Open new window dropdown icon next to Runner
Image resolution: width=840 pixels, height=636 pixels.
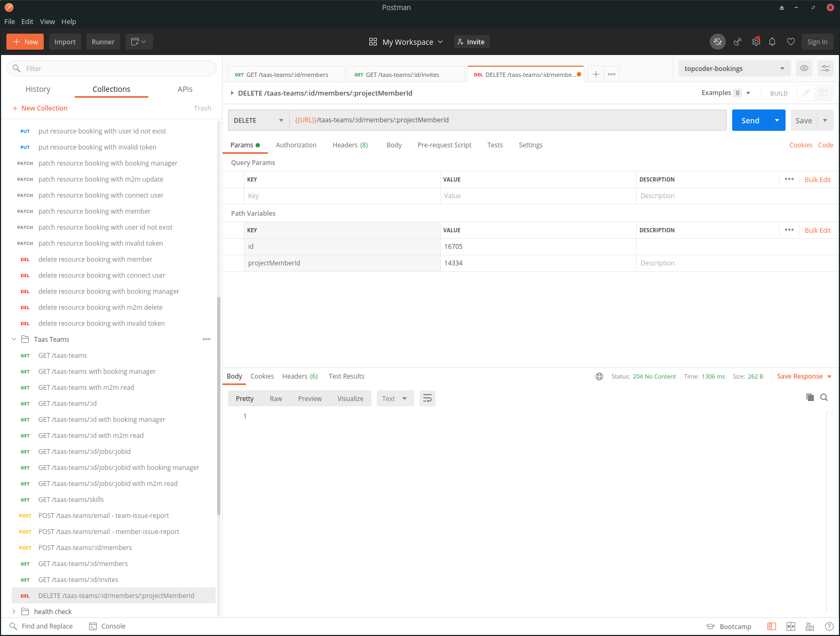139,42
